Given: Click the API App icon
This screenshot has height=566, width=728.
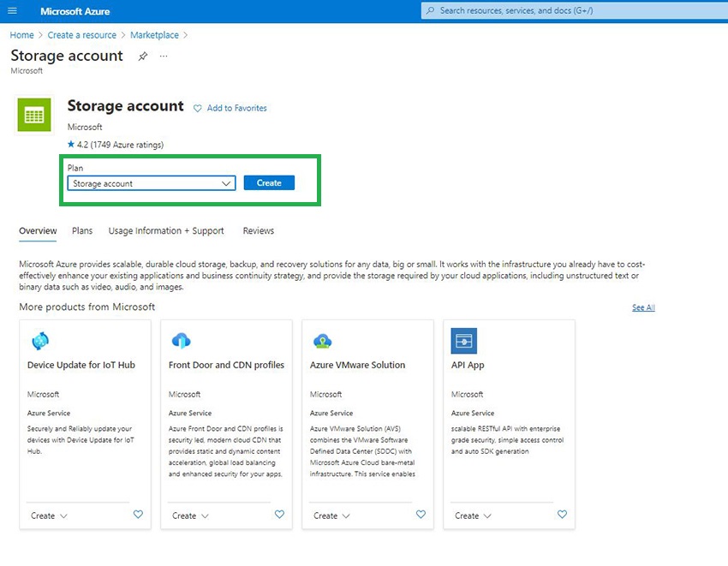Looking at the screenshot, I should point(463,341).
